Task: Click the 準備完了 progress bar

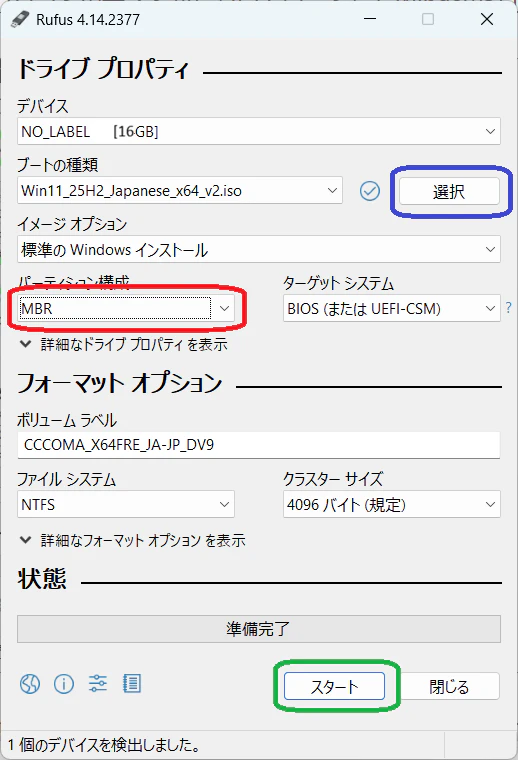Action: [259, 629]
